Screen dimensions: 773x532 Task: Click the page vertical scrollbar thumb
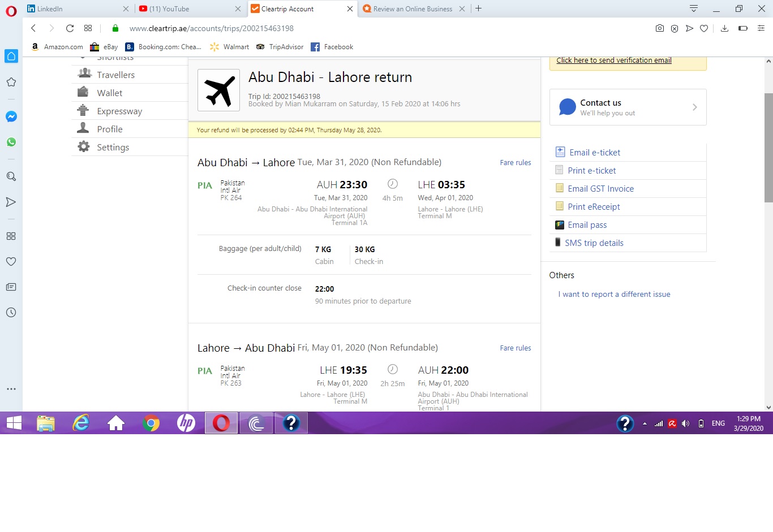click(768, 147)
